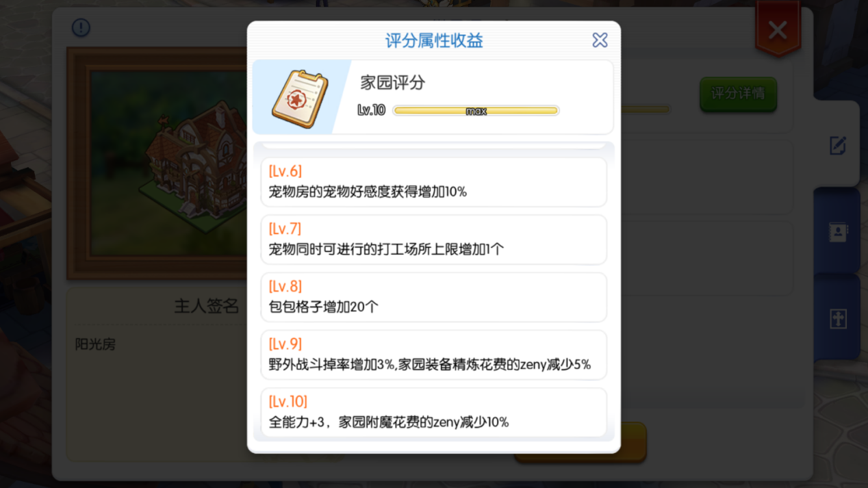Click the Lv.10 max progress bar

pyautogui.click(x=476, y=111)
